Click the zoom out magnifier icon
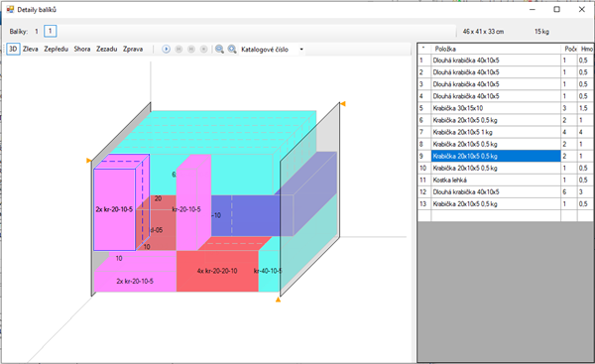The image size is (595, 364). (x=219, y=49)
